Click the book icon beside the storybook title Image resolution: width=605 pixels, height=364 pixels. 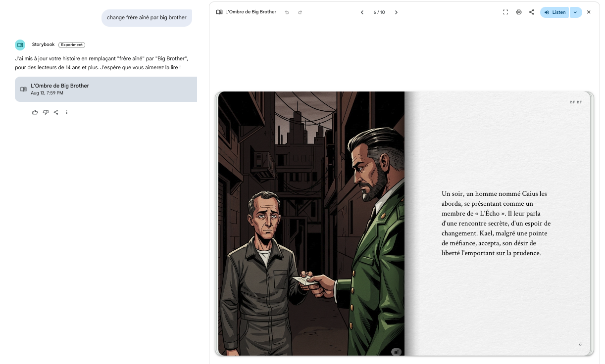(x=219, y=12)
